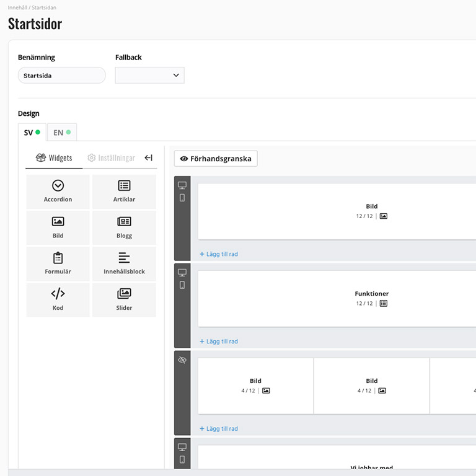Collapse the widgets side panel arrow
This screenshot has width=476, height=476.
pos(149,157)
